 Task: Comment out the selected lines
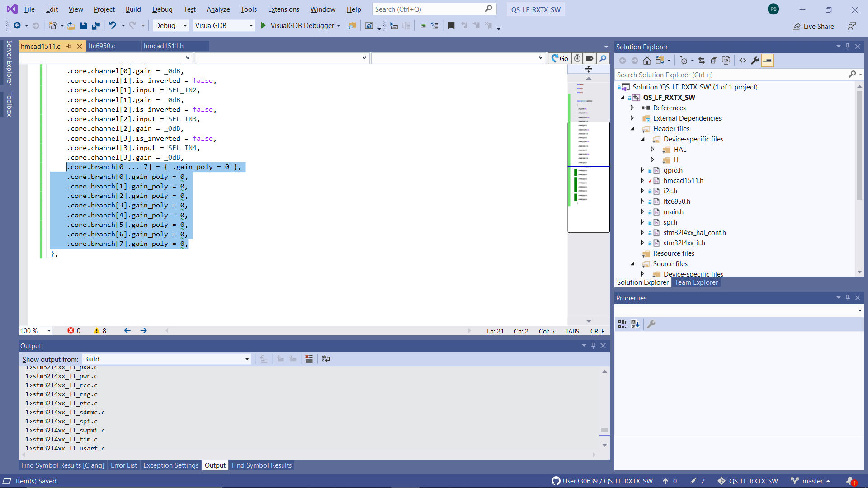coord(422,26)
